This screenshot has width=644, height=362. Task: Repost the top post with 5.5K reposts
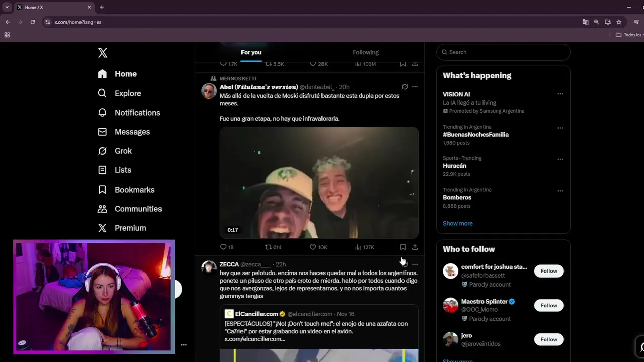tap(275, 64)
